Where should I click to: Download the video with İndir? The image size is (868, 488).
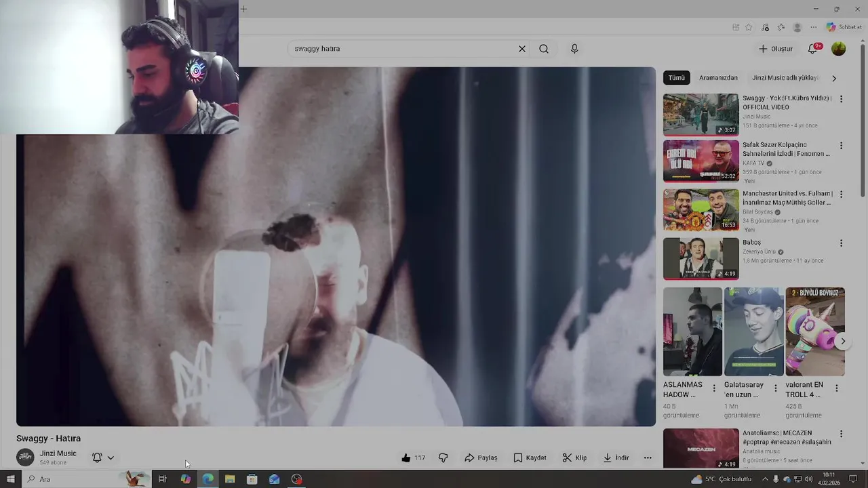616,457
